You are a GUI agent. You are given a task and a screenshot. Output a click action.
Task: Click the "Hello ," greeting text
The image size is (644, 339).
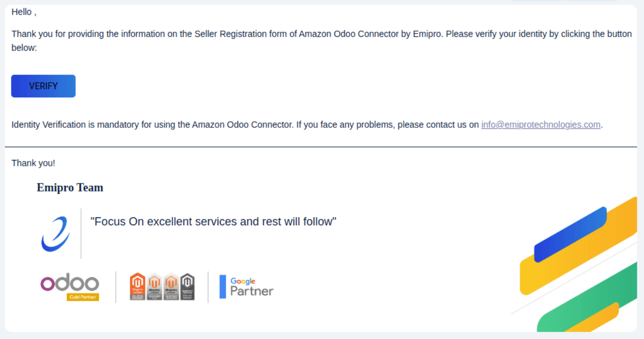pos(24,12)
